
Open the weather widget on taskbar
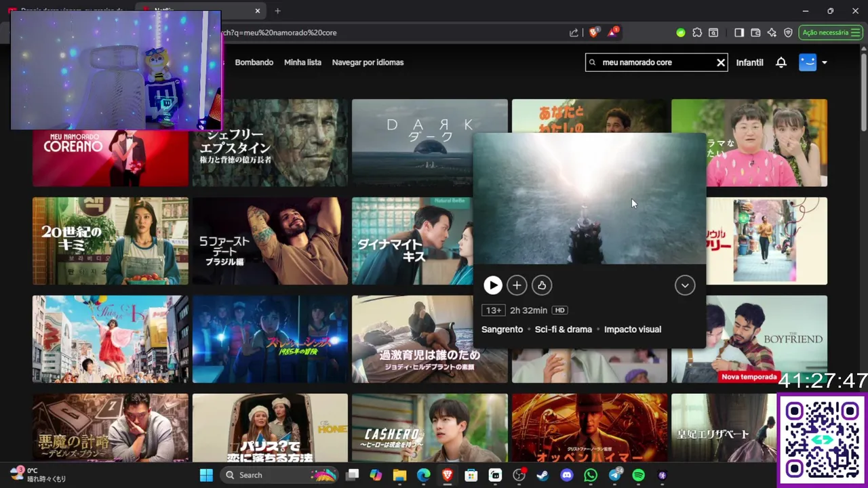pos(39,474)
